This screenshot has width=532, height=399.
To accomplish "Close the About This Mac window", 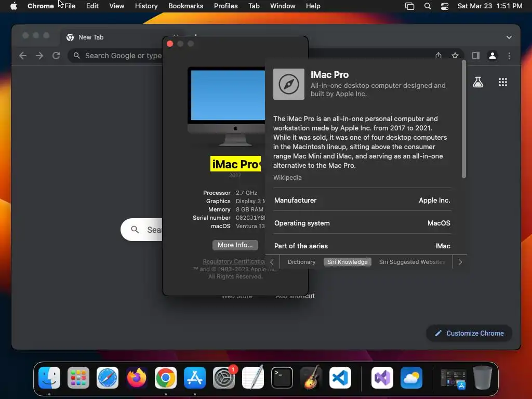I will pos(170,44).
